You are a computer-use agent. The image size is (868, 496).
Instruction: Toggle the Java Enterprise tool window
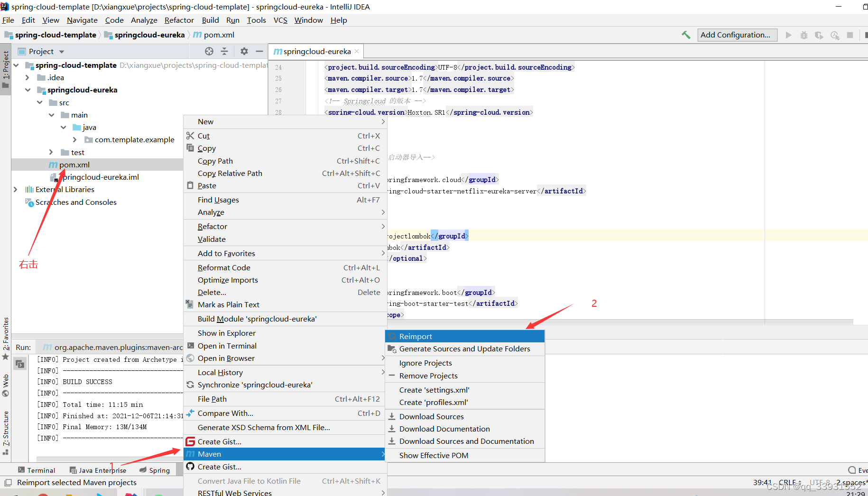(98, 470)
